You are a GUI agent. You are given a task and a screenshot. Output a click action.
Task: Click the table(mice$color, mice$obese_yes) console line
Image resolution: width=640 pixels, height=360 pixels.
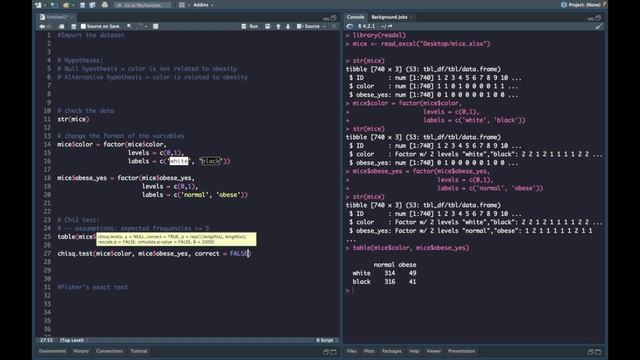pos(411,248)
